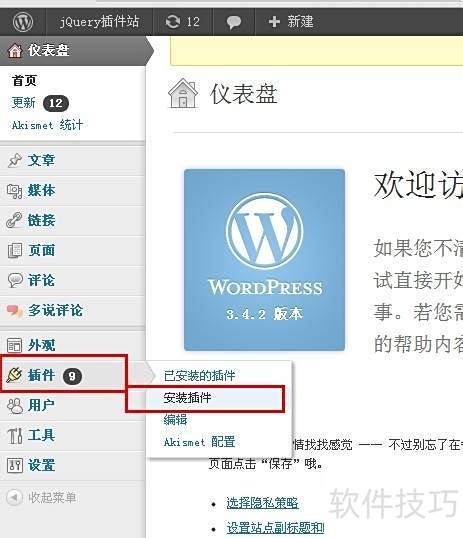The height and width of the screenshot is (538, 463).
Task: Click the 仪表盘 page heading text
Action: click(x=243, y=94)
